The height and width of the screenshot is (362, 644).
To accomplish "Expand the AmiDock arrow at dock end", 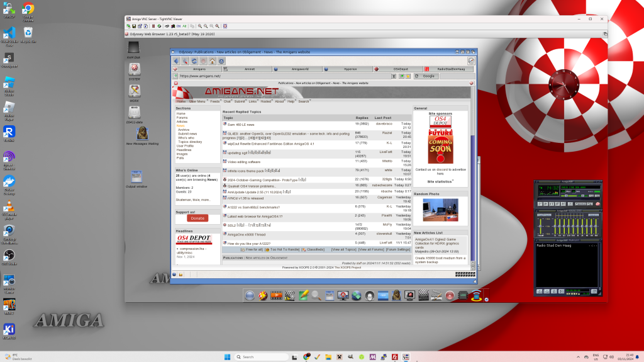I will [487, 300].
